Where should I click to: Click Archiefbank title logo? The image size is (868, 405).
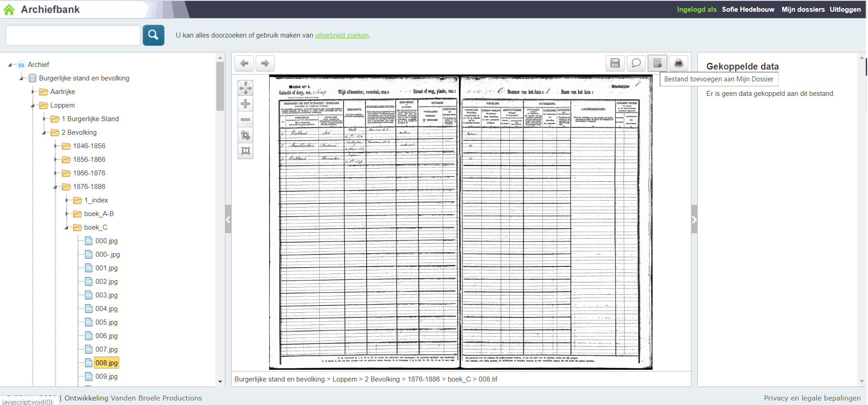pos(50,9)
